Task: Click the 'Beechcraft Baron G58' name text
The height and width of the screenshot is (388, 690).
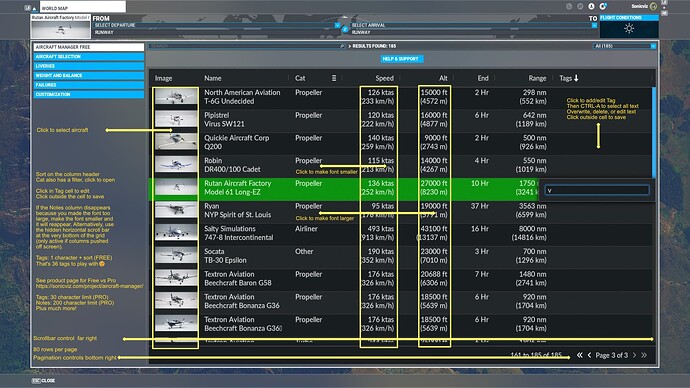Action: 238,283
